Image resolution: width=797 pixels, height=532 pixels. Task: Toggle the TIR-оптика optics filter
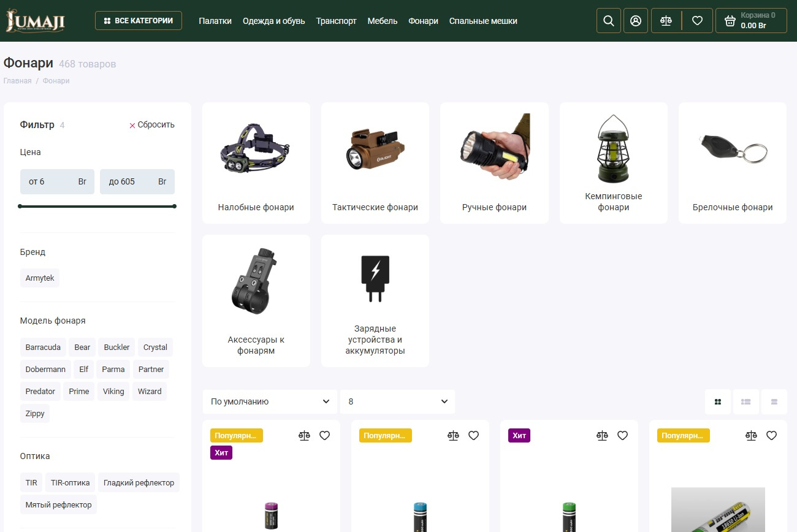[70, 483]
